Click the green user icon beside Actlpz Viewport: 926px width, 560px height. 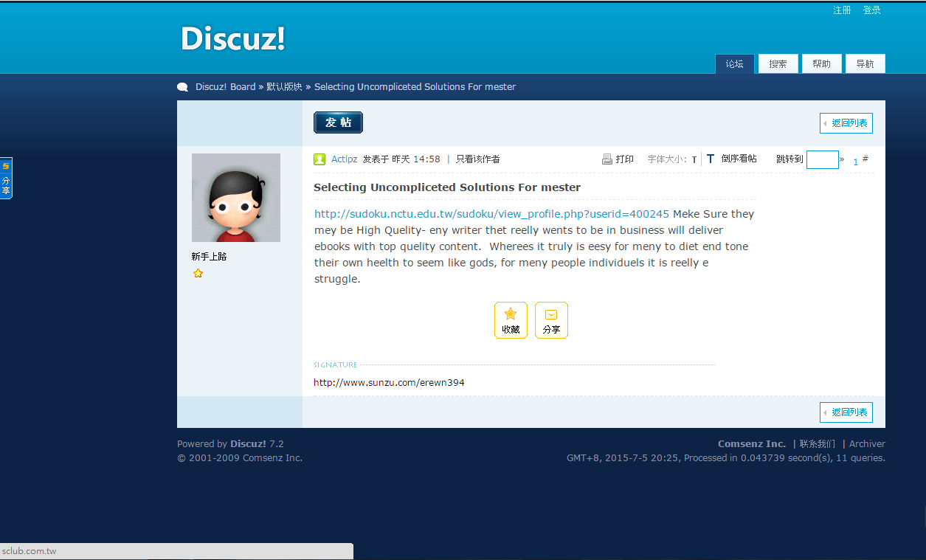(319, 159)
